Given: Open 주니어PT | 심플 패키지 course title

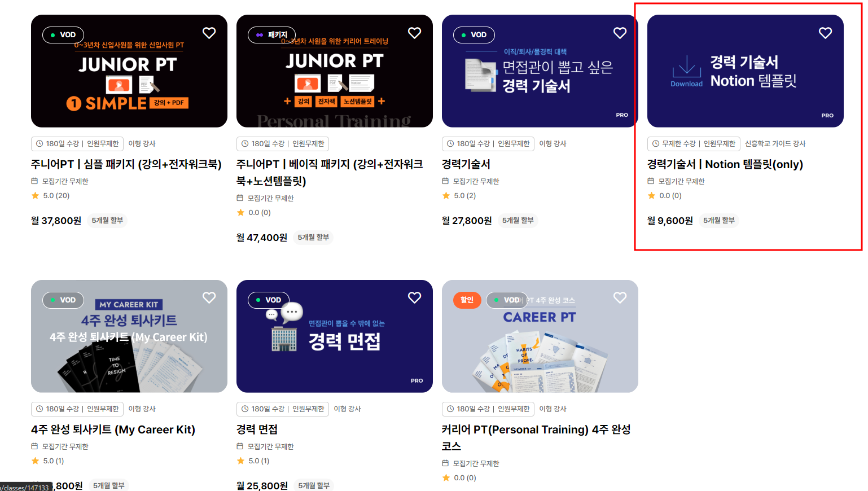Looking at the screenshot, I should pyautogui.click(x=126, y=164).
